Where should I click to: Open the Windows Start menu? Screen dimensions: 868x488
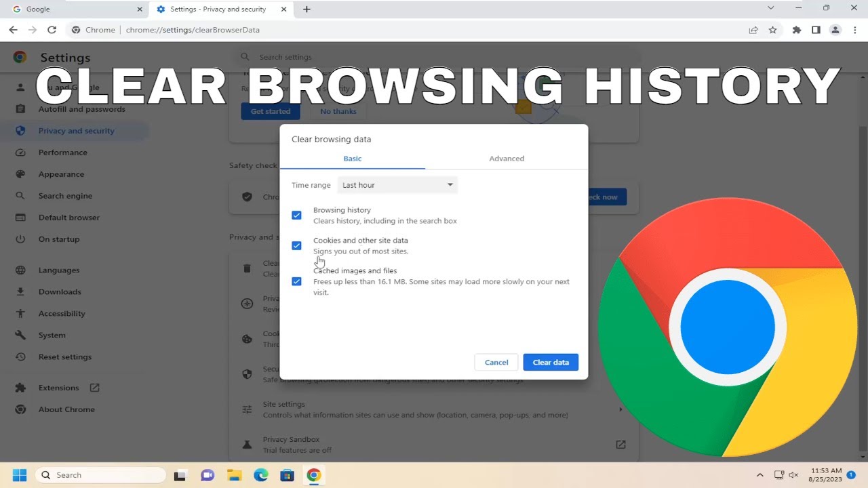pyautogui.click(x=19, y=475)
